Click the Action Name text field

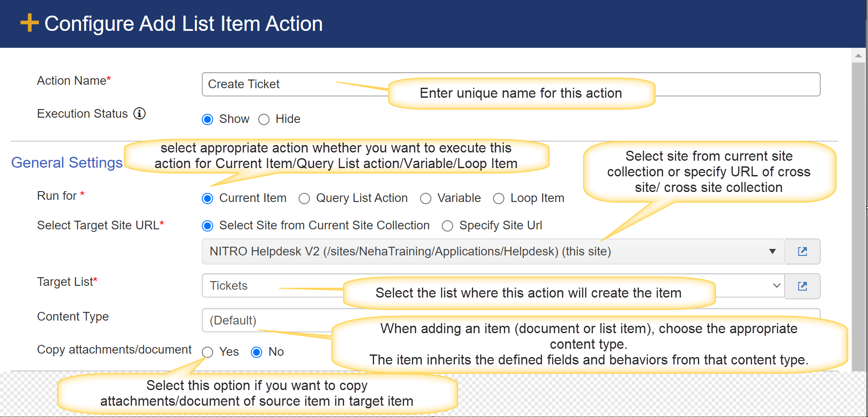pyautogui.click(x=511, y=84)
